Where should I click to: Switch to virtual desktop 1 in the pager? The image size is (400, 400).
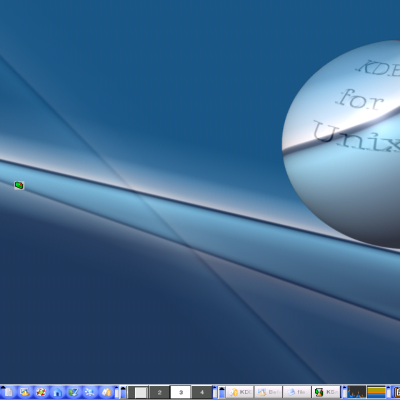pyautogui.click(x=138, y=392)
